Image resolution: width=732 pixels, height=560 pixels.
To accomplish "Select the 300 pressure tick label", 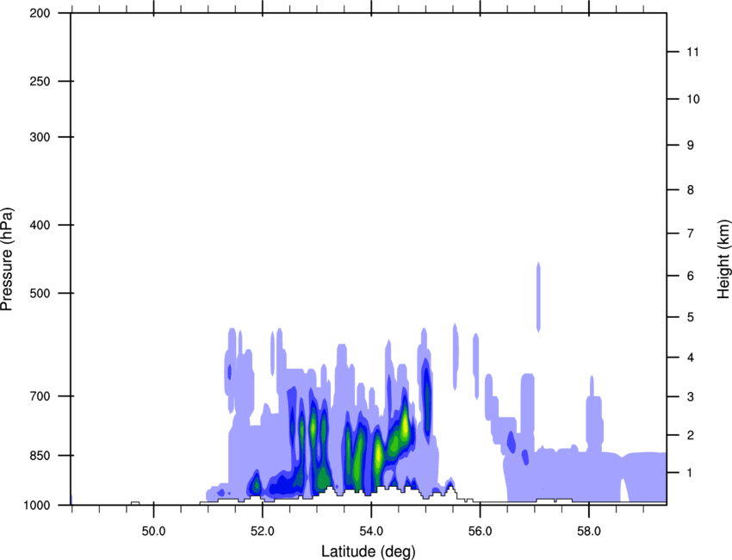I will 40,137.
